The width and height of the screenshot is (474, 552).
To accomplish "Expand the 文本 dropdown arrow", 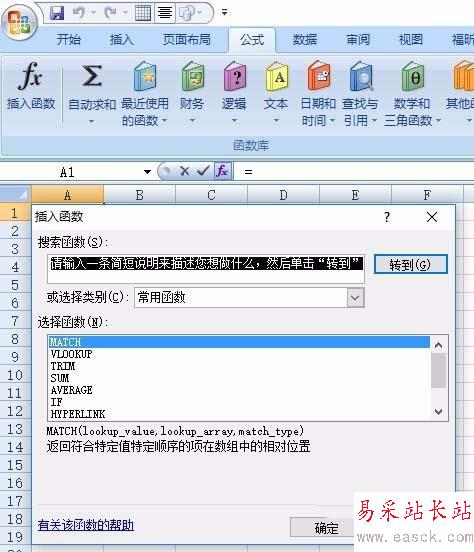I will tap(276, 121).
